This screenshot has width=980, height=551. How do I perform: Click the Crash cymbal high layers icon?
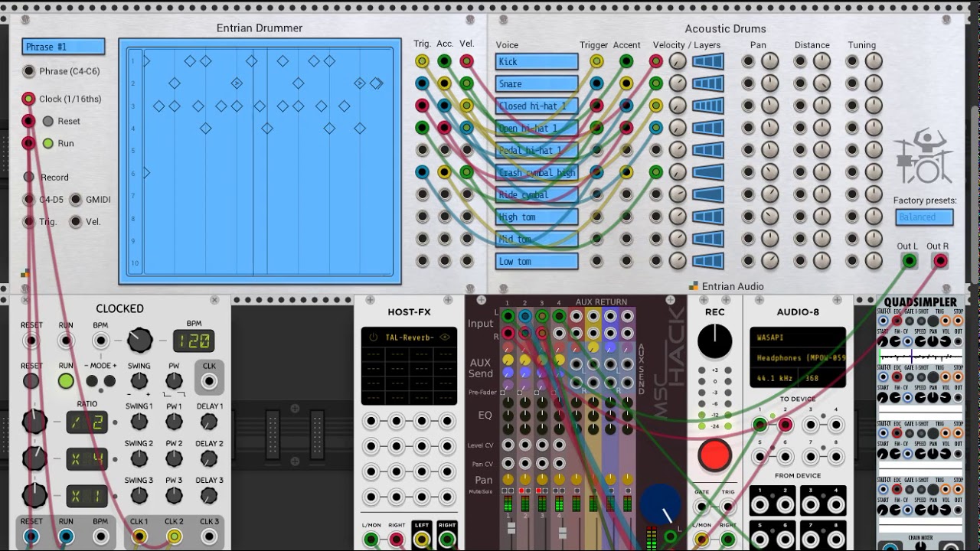click(707, 172)
